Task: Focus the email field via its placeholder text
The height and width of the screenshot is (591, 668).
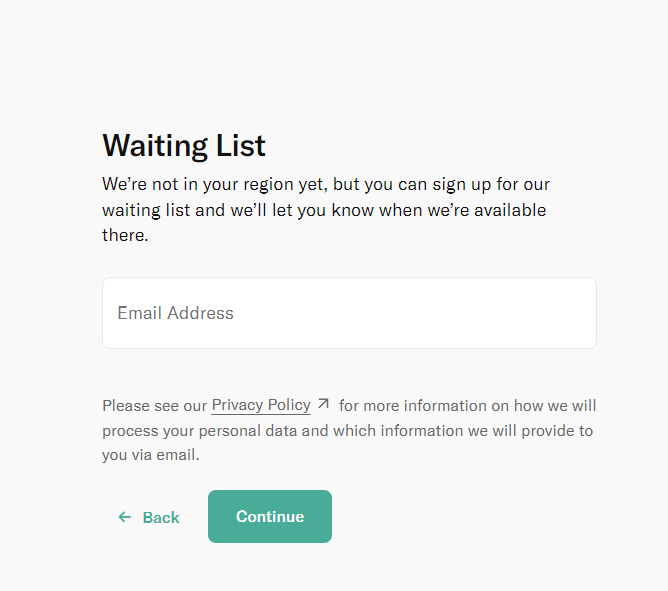Action: coord(175,313)
